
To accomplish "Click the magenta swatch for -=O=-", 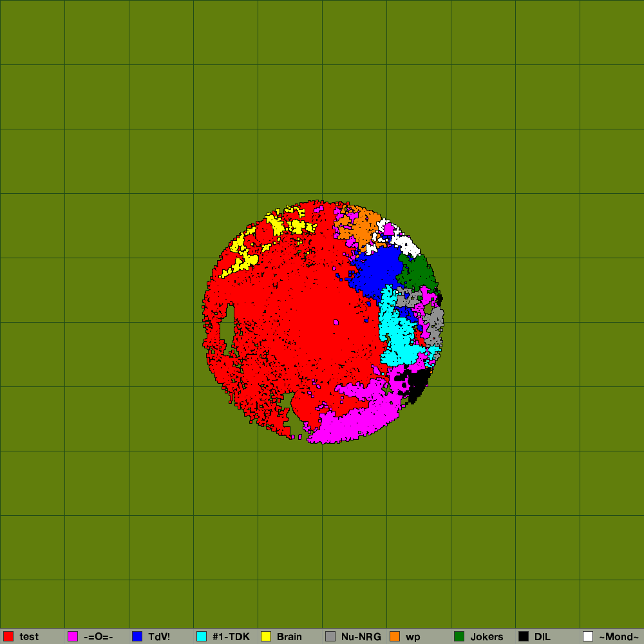I will point(73,636).
